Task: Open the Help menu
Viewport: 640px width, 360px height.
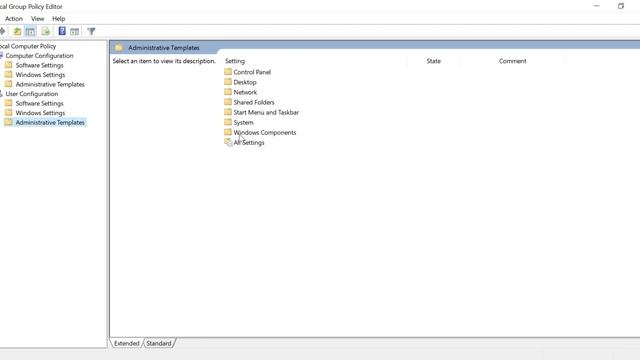Action: pyautogui.click(x=58, y=19)
